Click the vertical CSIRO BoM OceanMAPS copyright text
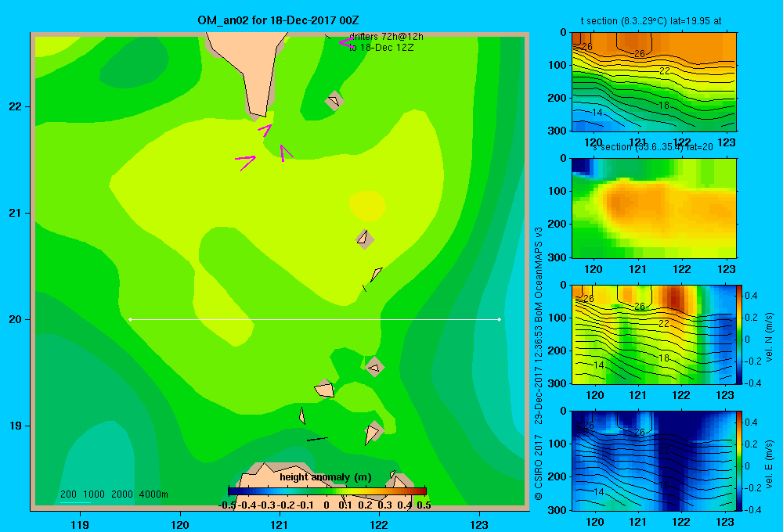This screenshot has height=532, width=783. click(539, 363)
